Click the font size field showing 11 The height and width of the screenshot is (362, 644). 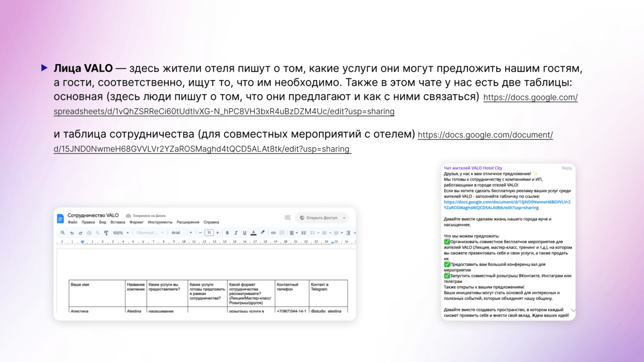coord(209,233)
